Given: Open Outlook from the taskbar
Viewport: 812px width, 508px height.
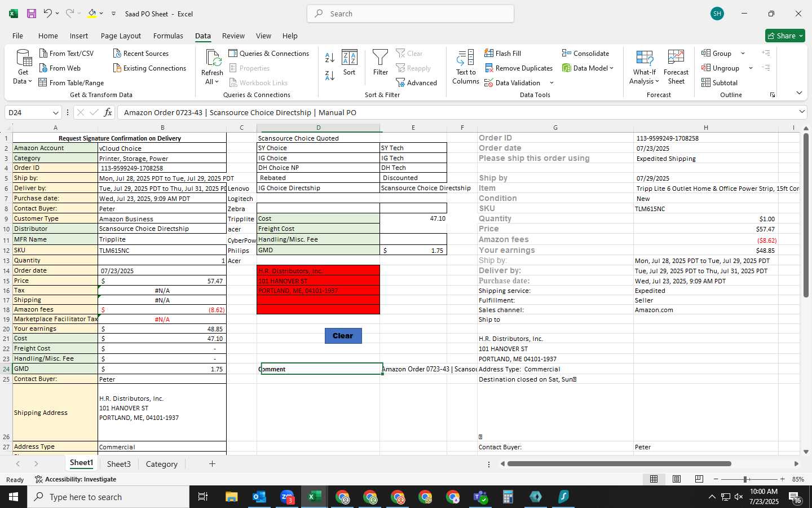Looking at the screenshot, I should 259,497.
